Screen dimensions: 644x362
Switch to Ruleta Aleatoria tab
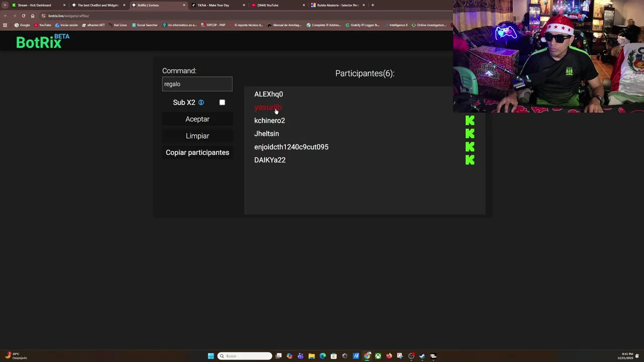point(337,5)
